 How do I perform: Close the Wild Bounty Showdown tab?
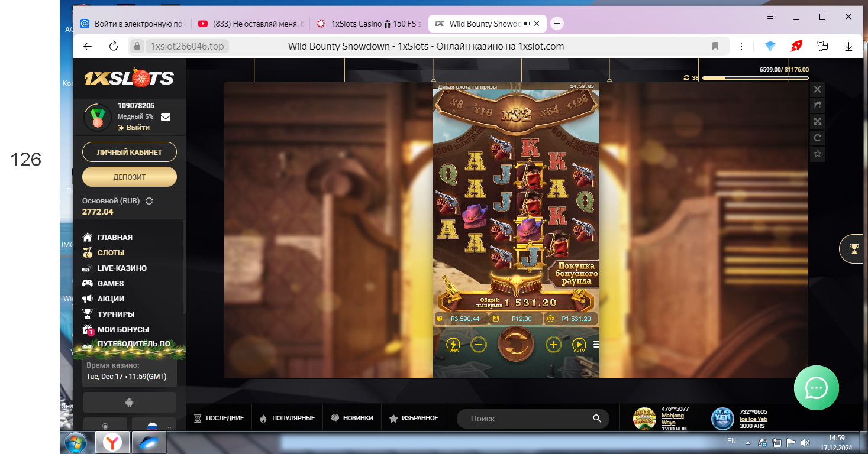[x=537, y=24]
